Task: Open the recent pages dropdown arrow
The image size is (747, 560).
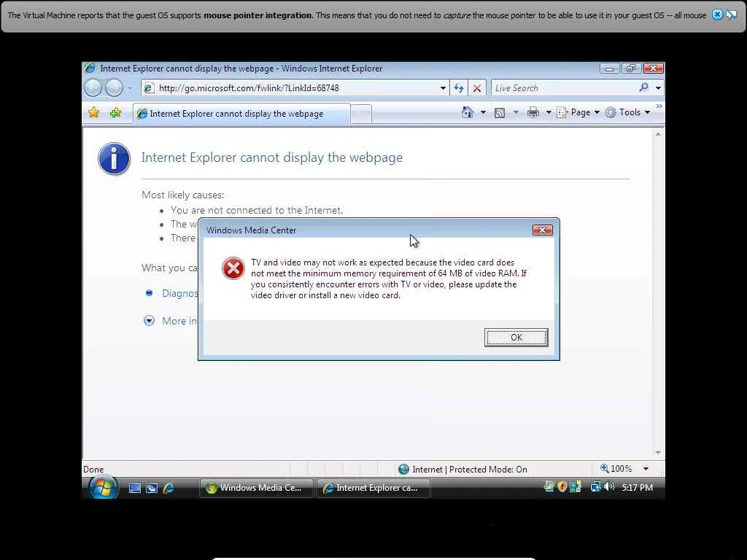Action: click(x=130, y=88)
